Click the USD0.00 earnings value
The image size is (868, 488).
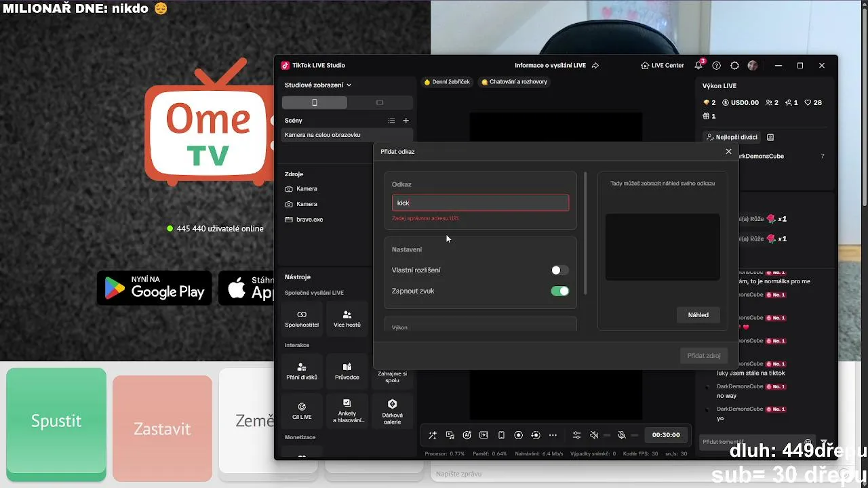coord(740,103)
